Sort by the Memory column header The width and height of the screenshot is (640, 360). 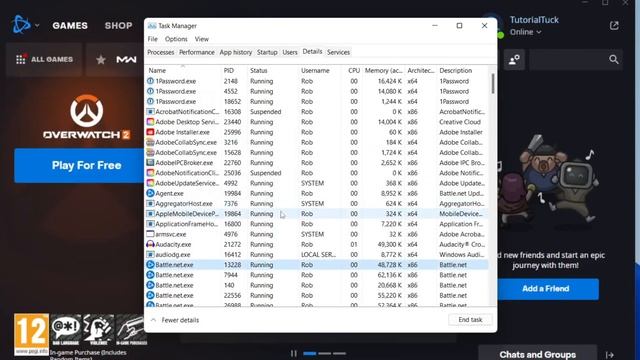(383, 71)
